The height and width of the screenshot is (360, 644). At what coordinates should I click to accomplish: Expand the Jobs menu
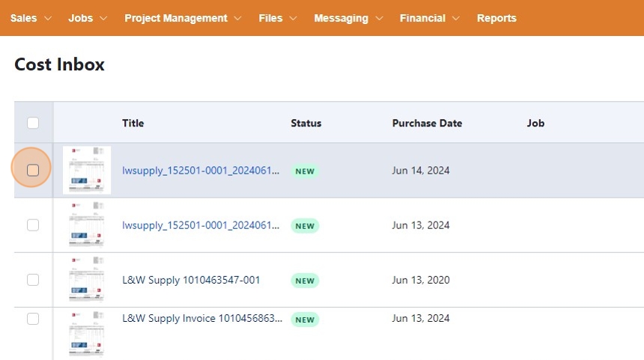[x=88, y=18]
